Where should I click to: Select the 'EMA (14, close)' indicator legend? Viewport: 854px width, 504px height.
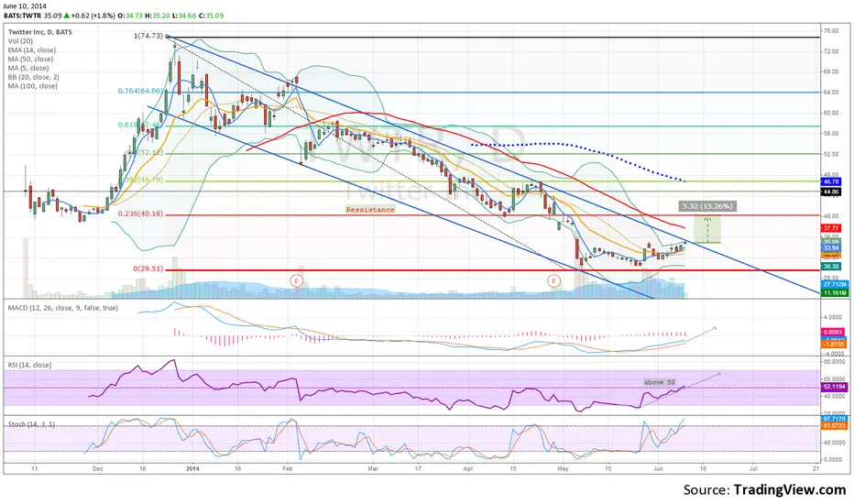(31, 50)
